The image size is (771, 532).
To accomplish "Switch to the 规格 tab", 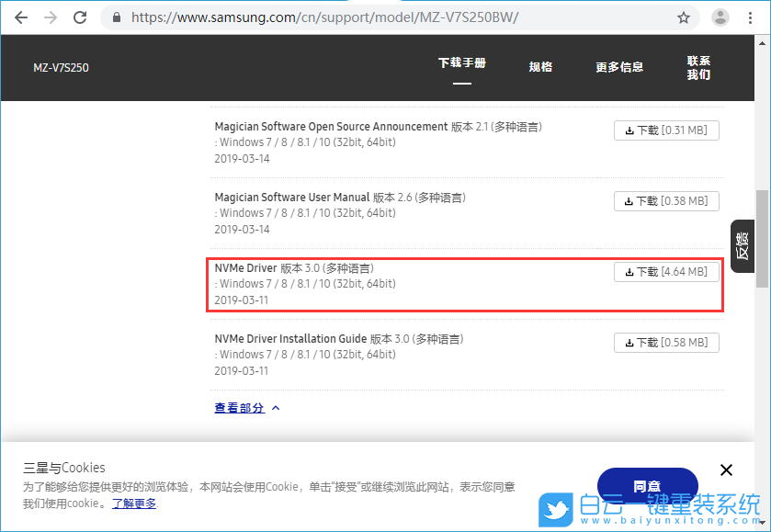I will (x=541, y=67).
